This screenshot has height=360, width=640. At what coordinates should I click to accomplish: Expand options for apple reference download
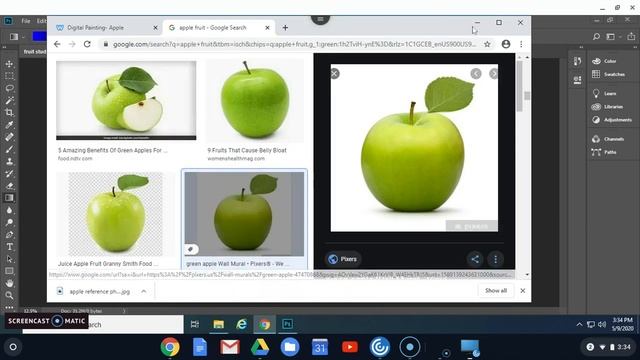pos(144,291)
